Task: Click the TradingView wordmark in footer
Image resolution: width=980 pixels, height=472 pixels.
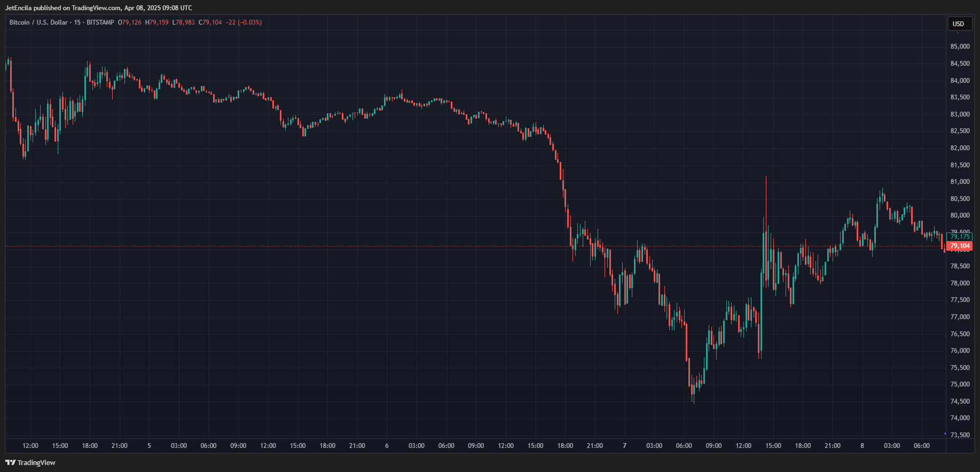Action: coord(36,462)
